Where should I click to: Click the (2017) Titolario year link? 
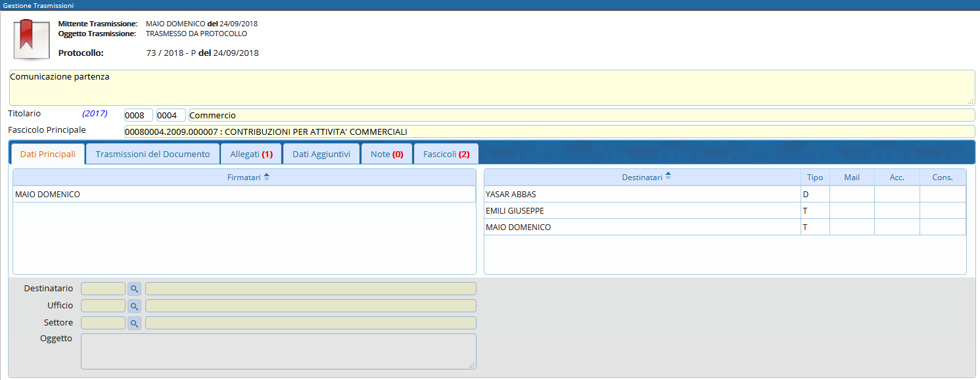(95, 114)
